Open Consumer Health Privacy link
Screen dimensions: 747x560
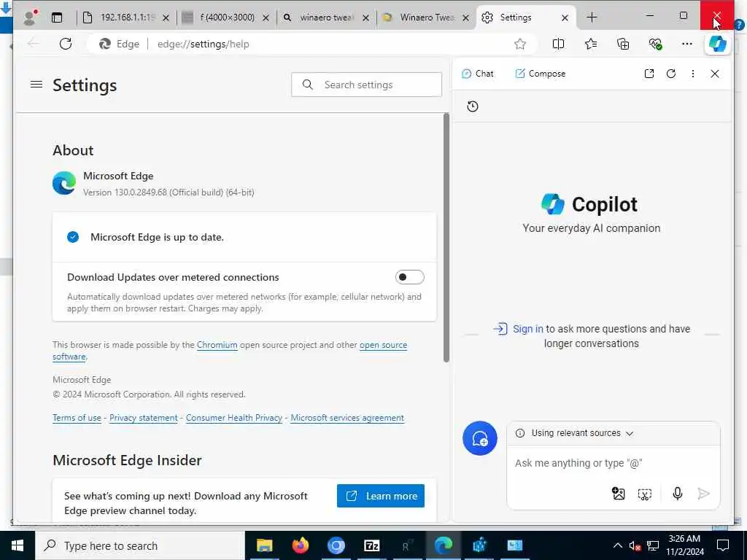click(x=234, y=418)
